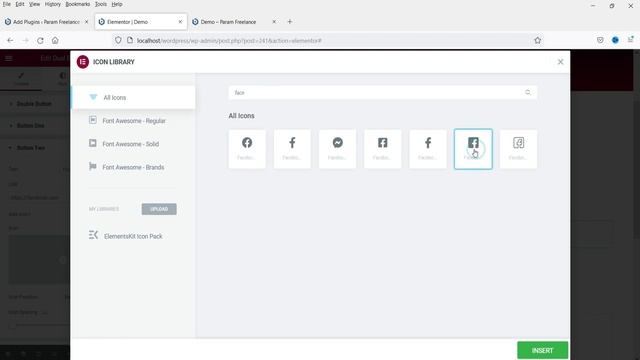Screen dimensions: 640x360
Task: Open ElementsKit Icon Pack library
Action: (133, 236)
